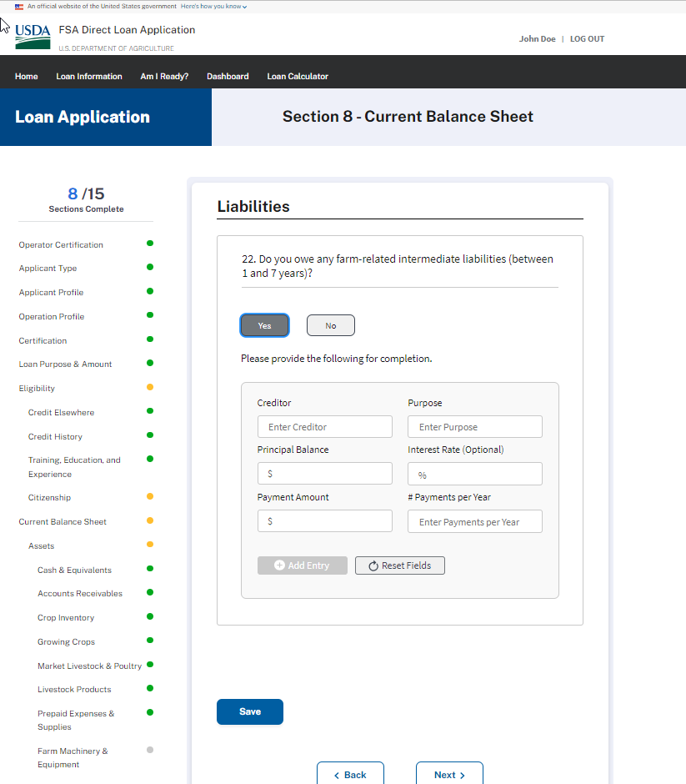Click gray status dot beside Farm Machinery & Equipment
The image size is (686, 784).
tap(150, 750)
